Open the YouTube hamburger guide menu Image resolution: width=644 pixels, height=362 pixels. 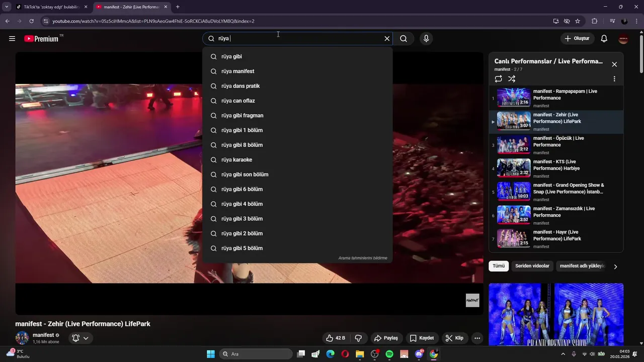pos(12,39)
